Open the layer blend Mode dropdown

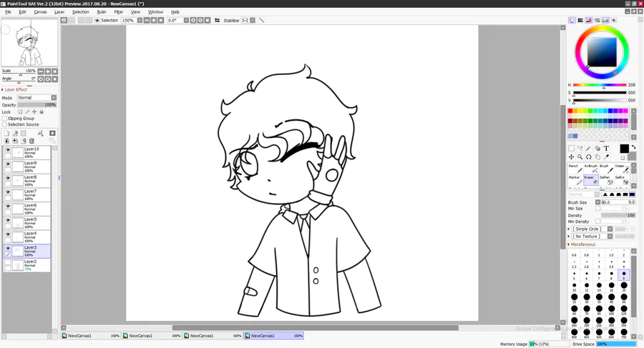click(x=54, y=98)
